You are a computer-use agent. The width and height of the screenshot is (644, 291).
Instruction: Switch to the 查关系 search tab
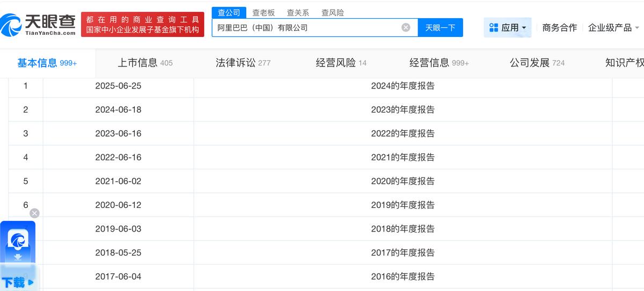(x=298, y=12)
